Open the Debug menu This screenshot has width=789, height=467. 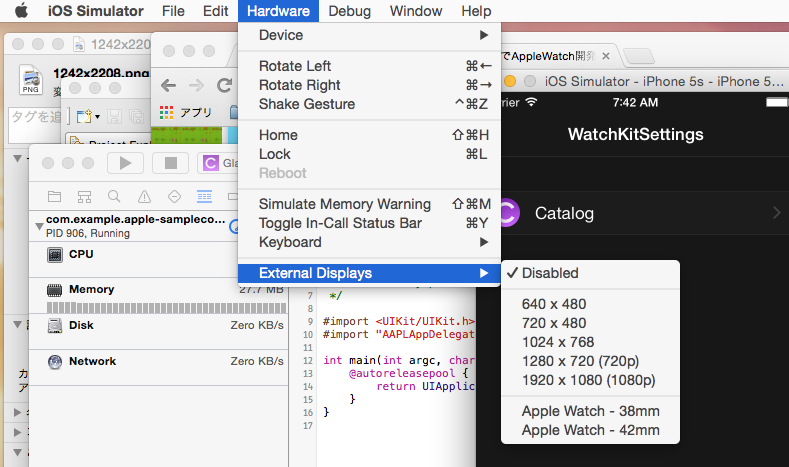[x=349, y=11]
